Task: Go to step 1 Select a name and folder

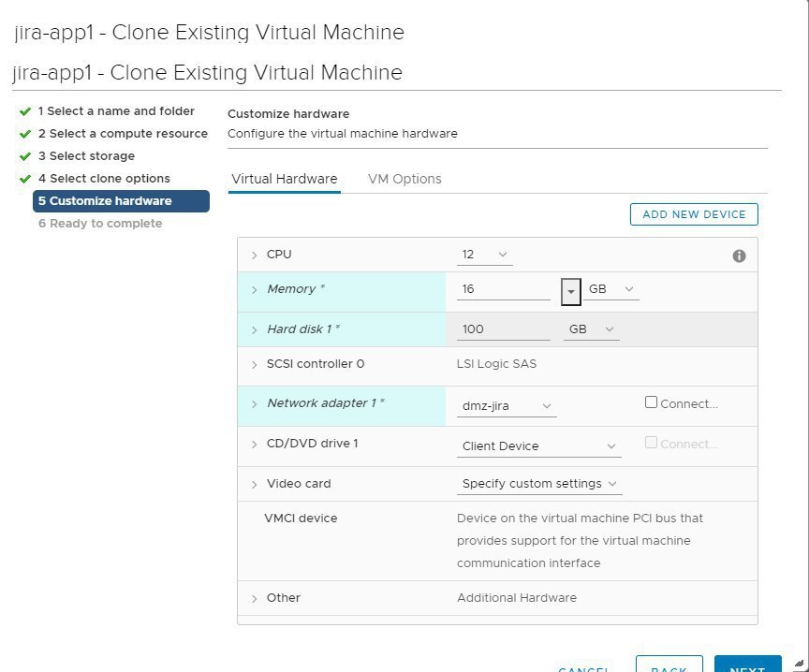Action: [x=116, y=110]
